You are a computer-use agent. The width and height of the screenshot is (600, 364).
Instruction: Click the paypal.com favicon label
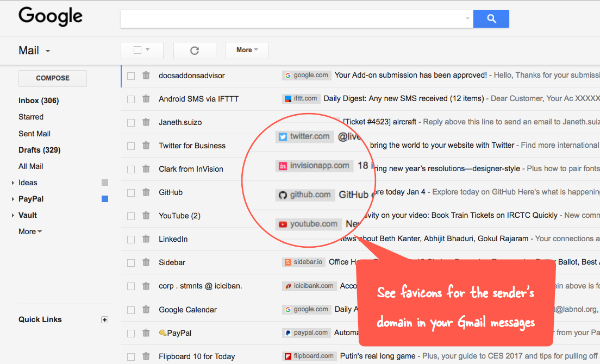click(307, 332)
